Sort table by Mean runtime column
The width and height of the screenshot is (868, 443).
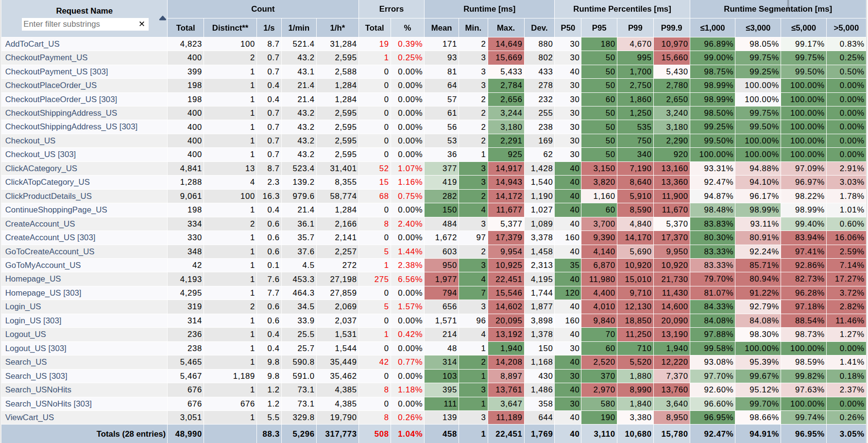coord(441,28)
